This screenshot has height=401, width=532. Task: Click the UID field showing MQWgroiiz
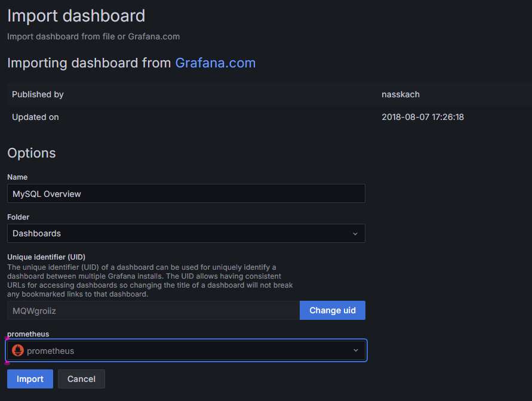pos(153,310)
